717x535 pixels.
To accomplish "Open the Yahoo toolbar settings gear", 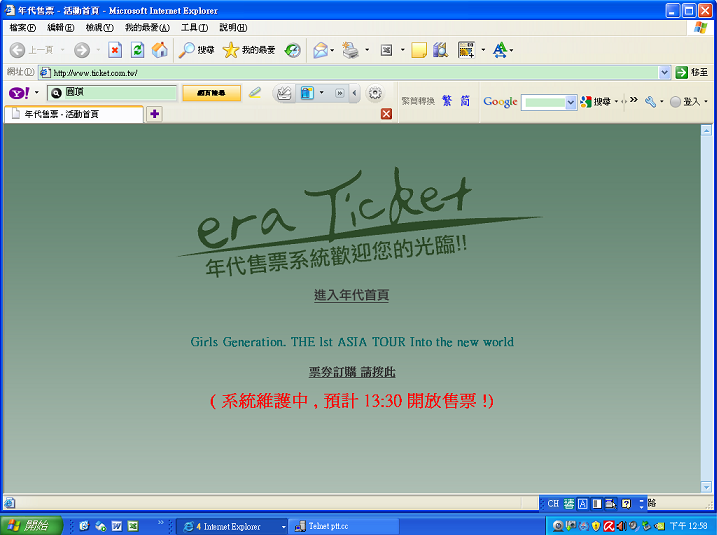I will (x=375, y=93).
